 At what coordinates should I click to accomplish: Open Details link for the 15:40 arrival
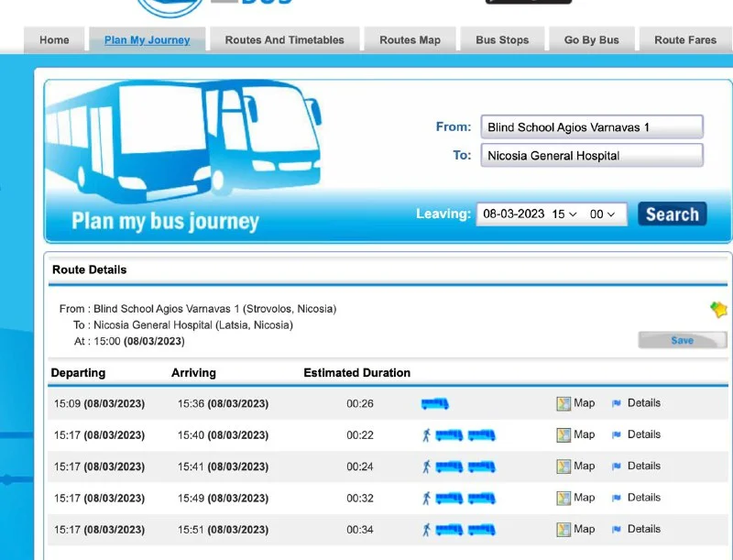643,435
